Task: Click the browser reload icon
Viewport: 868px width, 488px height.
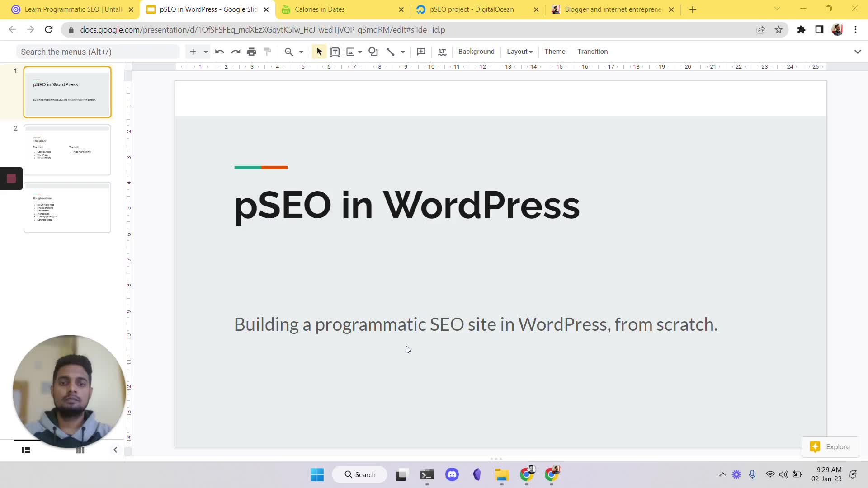Action: pyautogui.click(x=48, y=29)
